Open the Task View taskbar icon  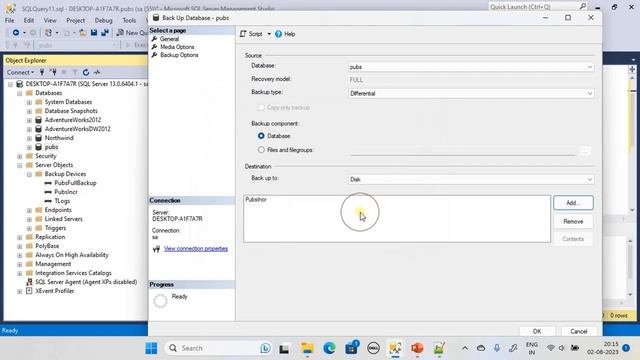(x=284, y=349)
